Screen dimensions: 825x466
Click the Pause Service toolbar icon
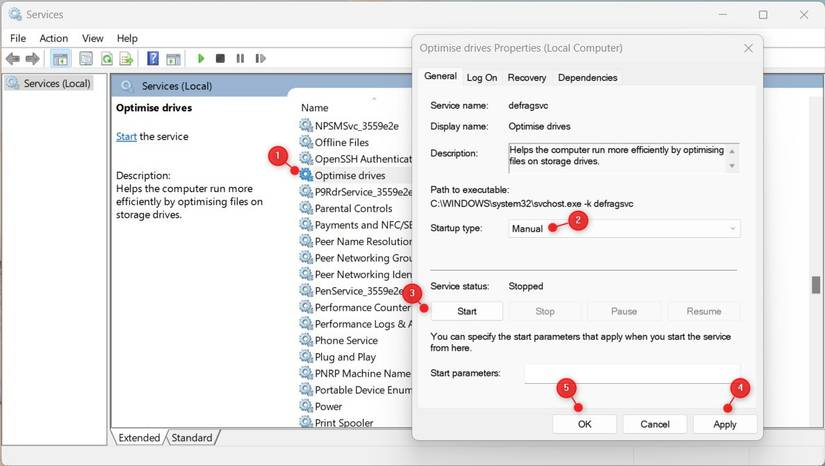coord(240,58)
